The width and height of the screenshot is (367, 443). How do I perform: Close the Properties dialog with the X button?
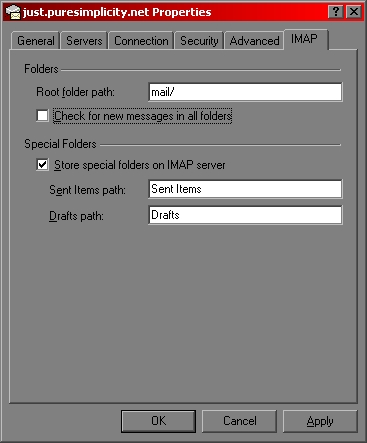pyautogui.click(x=354, y=12)
